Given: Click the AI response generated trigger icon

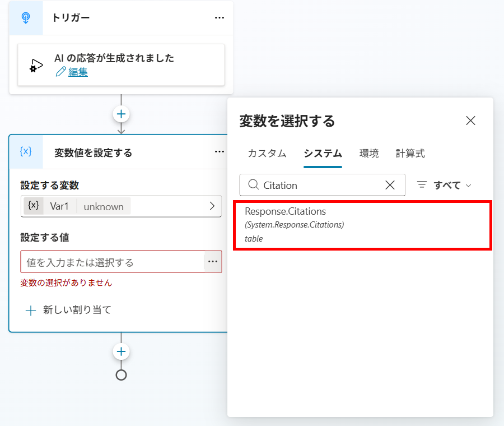Looking at the screenshot, I should point(36,66).
